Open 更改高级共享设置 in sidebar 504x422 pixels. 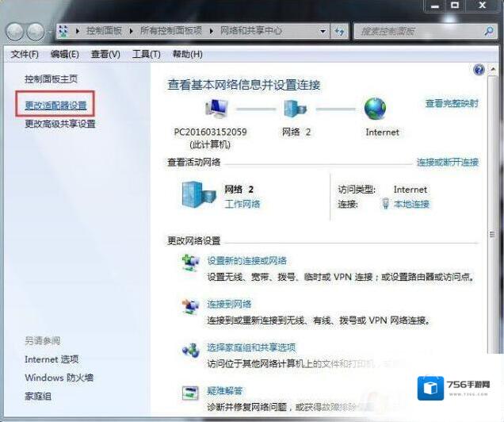(59, 124)
